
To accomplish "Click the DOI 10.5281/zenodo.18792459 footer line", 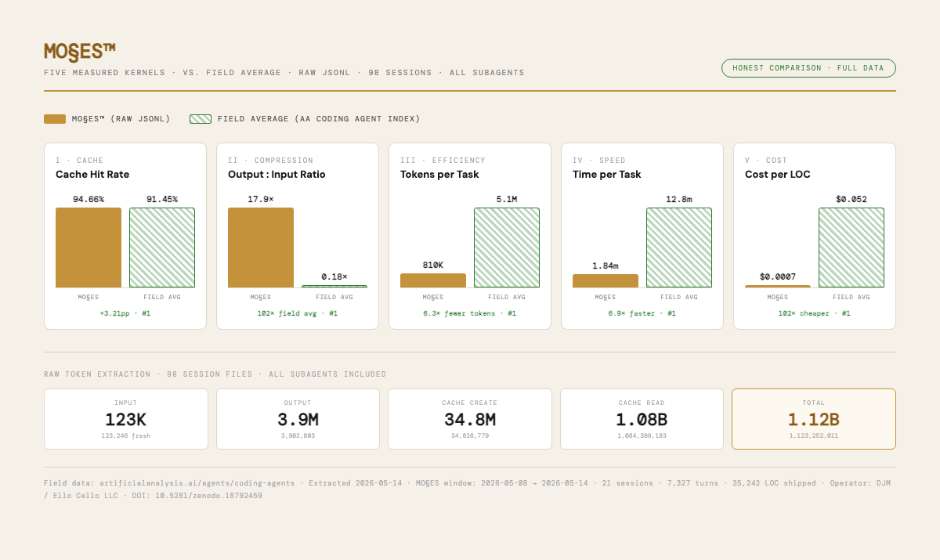I will tap(153, 496).
